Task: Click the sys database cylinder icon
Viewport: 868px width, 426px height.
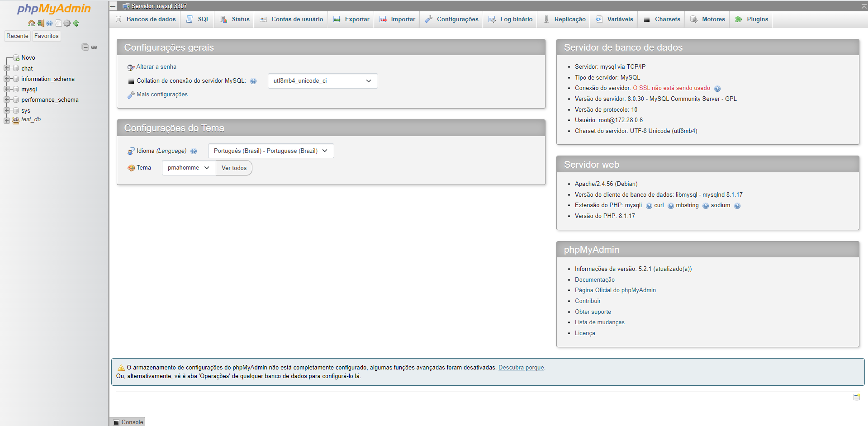Action: 16,110
